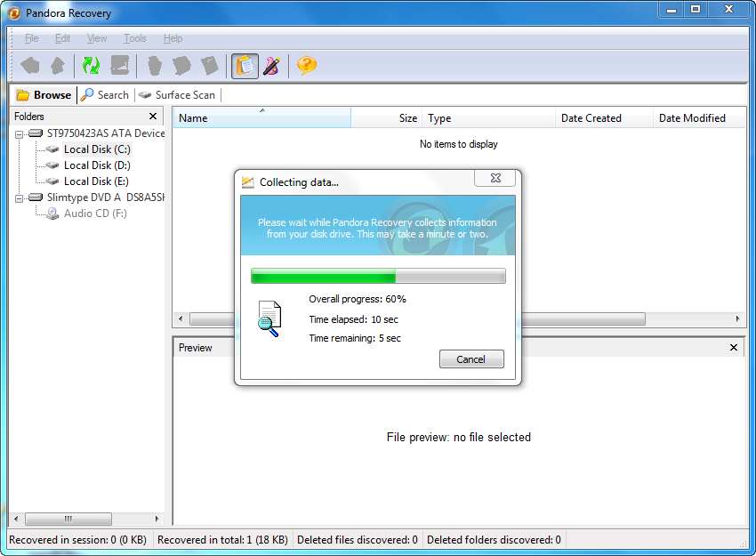Screen dimensions: 756x556
Task: Click the greyed note-page toolbar icon
Action: 210,66
